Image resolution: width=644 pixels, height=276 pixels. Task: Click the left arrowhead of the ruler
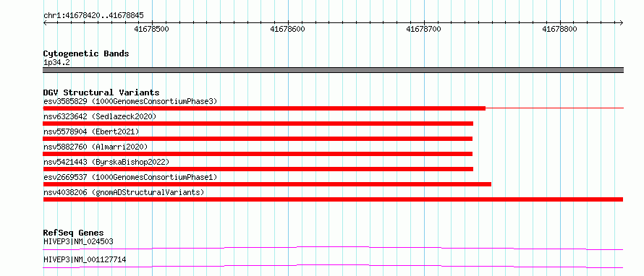pos(45,22)
